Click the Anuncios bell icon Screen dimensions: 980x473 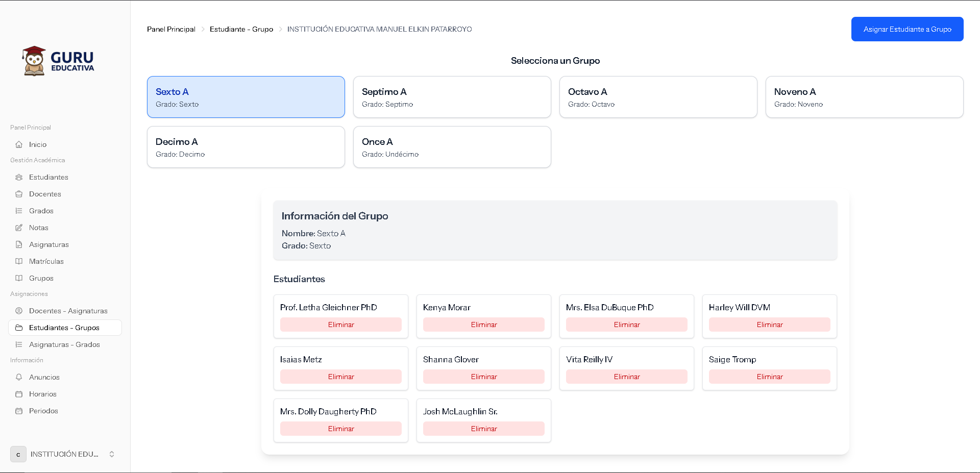(x=19, y=377)
